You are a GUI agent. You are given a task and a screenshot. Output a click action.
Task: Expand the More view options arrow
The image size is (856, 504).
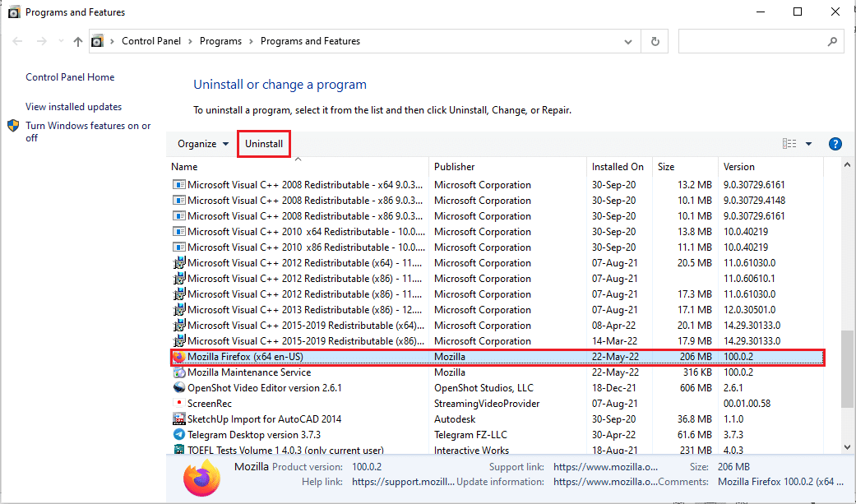point(808,144)
